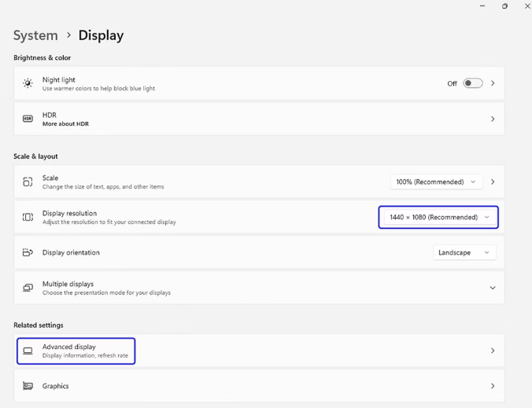Open custom scaling via Scale row chevron

[493, 182]
